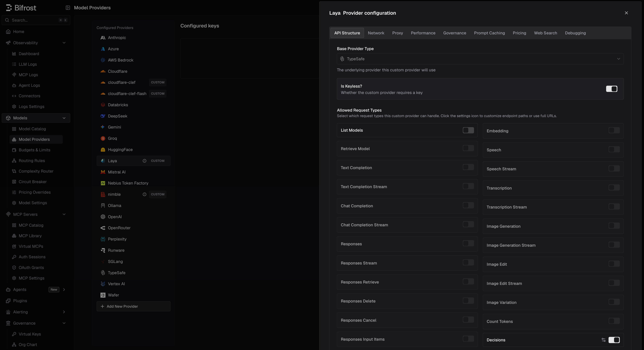The width and height of the screenshot is (644, 350).
Task: Disable the Decisions toggle
Action: coord(614,340)
